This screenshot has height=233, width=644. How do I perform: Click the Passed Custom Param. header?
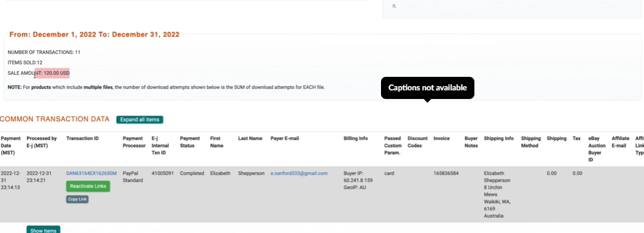click(x=393, y=146)
